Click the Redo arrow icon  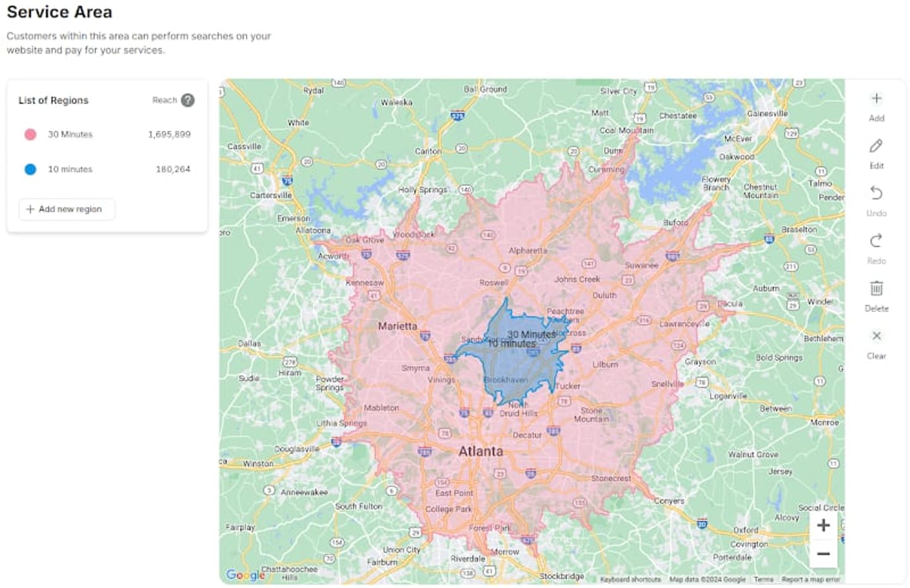(876, 241)
